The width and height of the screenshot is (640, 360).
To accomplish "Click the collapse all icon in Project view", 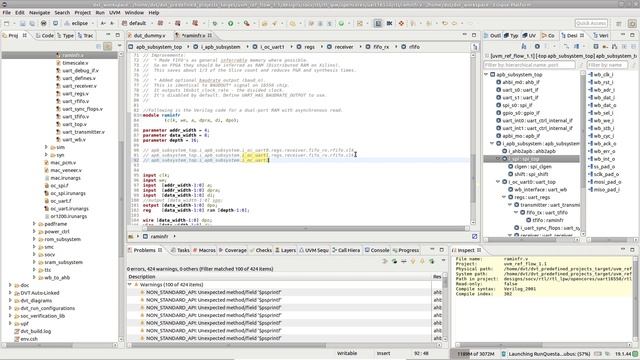I will pos(98,46).
